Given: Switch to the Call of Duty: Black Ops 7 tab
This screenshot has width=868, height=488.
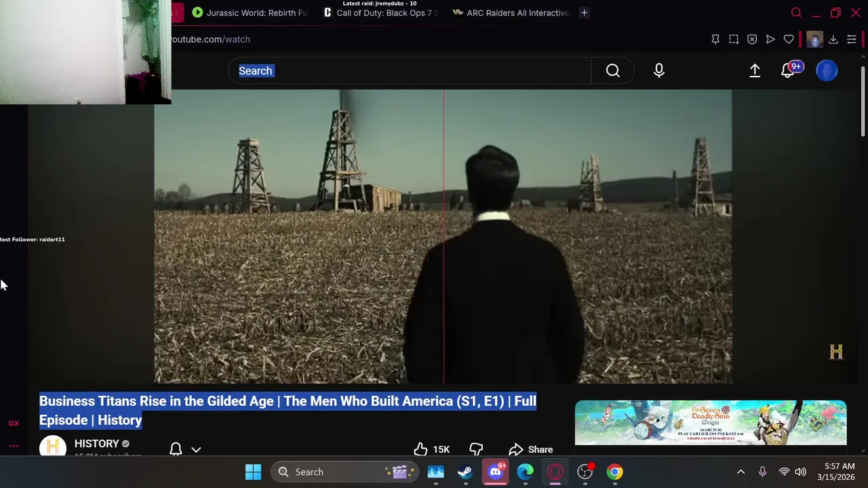Looking at the screenshot, I should pos(381,13).
